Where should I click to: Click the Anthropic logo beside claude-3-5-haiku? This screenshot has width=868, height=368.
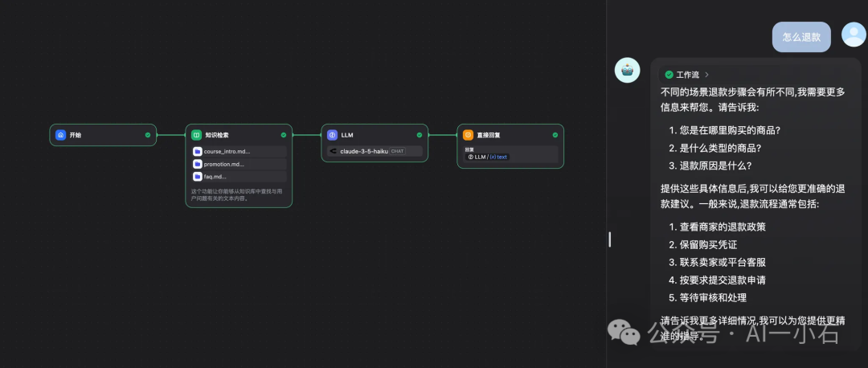click(334, 151)
